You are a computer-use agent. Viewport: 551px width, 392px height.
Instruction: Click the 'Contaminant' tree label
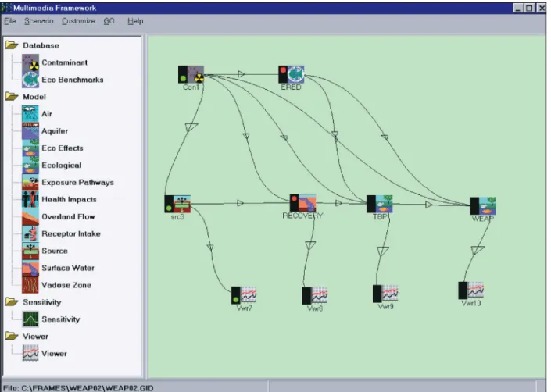(65, 62)
